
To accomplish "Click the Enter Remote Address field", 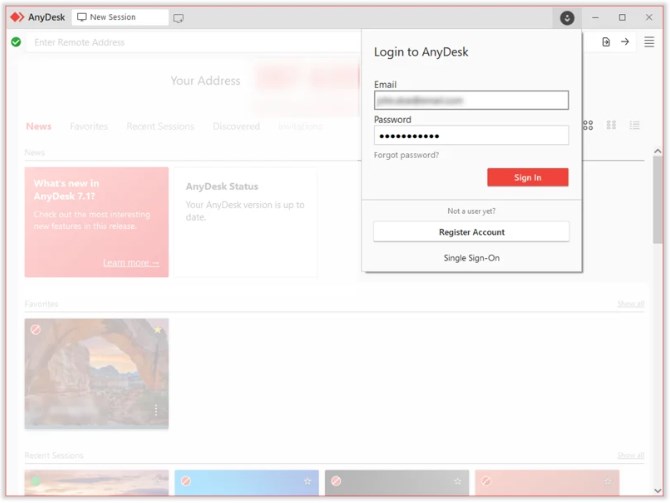I will 192,42.
